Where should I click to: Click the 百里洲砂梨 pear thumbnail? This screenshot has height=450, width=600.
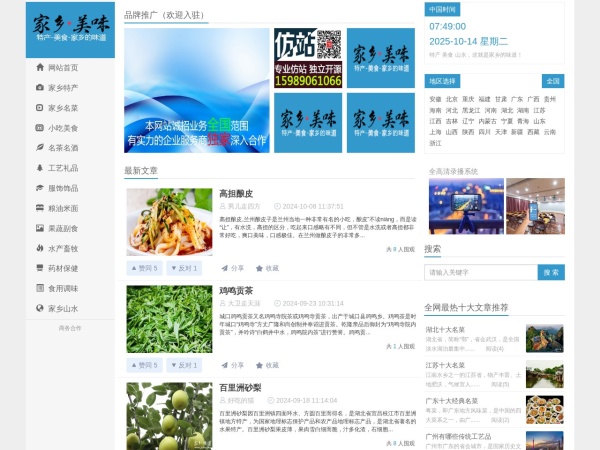[169, 416]
